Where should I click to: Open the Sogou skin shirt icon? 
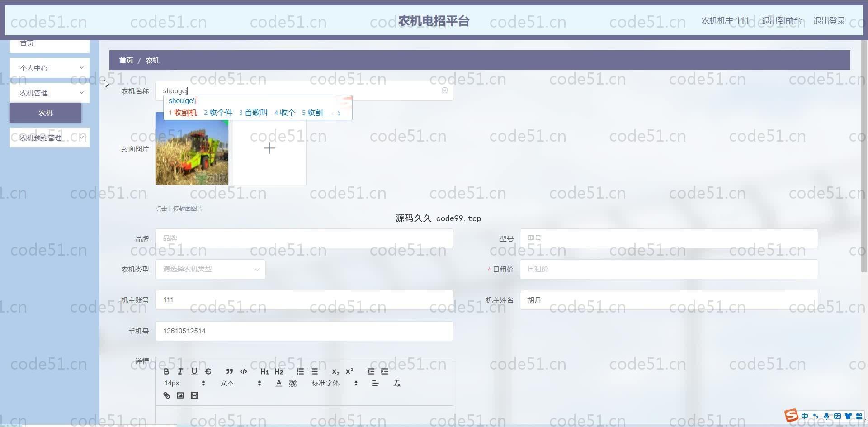tap(848, 416)
